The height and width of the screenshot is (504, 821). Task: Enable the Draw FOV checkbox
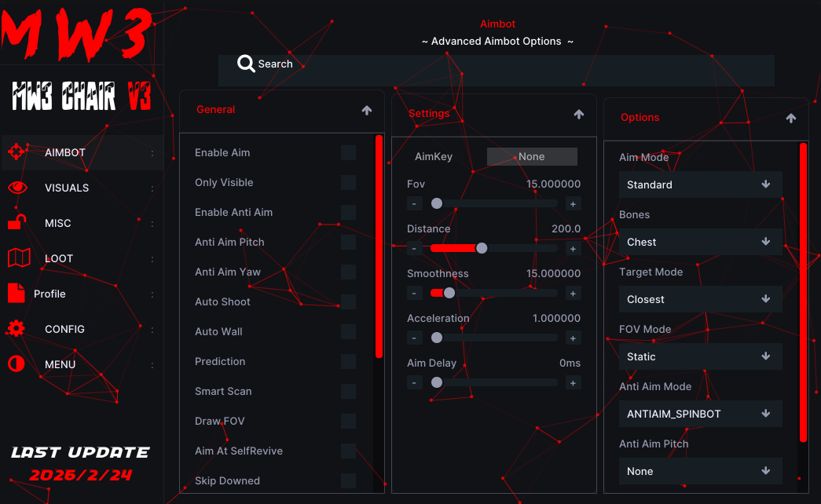coord(348,421)
